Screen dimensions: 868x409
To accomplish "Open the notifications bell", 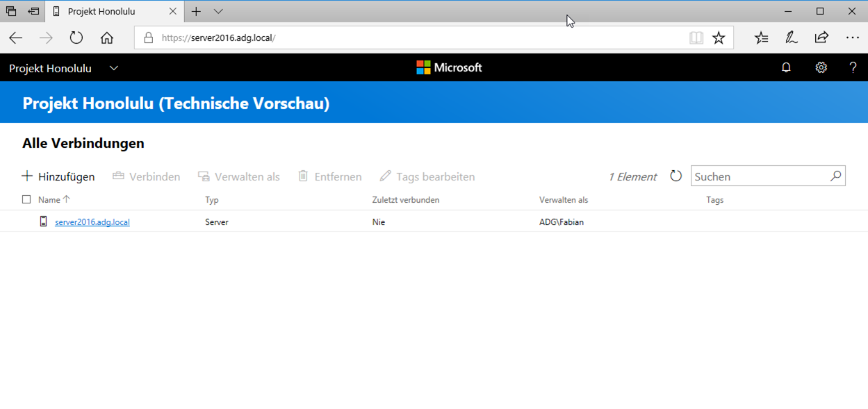I will 786,67.
